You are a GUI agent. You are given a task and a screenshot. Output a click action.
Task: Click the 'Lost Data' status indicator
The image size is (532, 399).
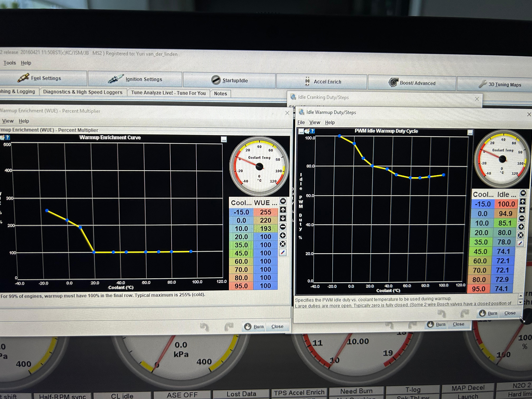[241, 394]
